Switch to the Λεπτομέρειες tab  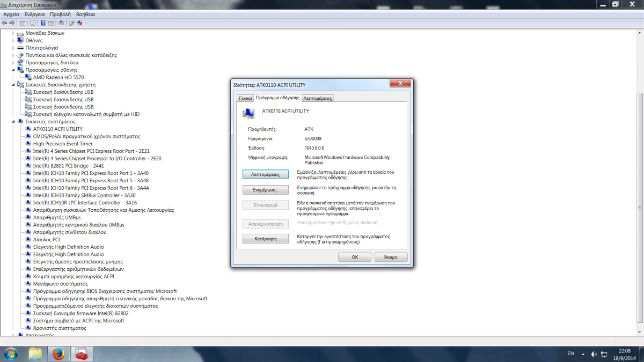[318, 99]
